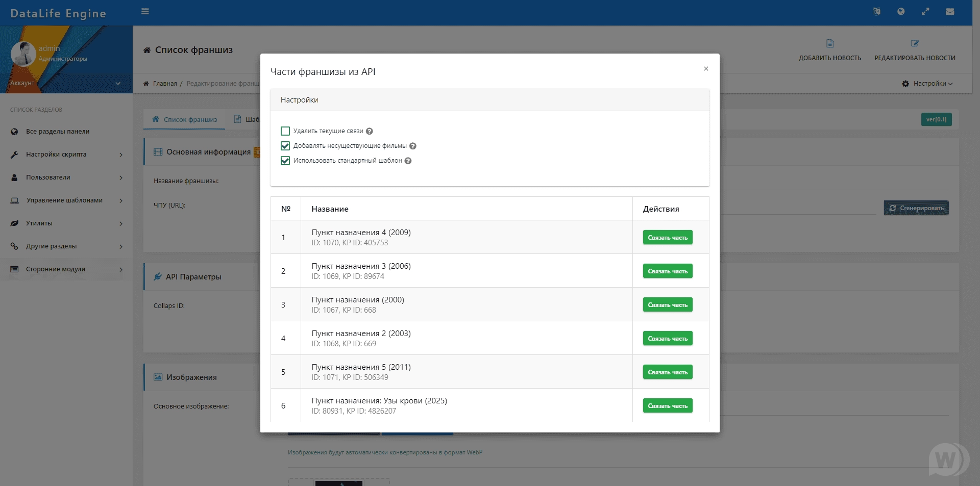This screenshot has height=486, width=980.
Task: Click the 'Главная' breadcrumb link
Action: (164, 84)
